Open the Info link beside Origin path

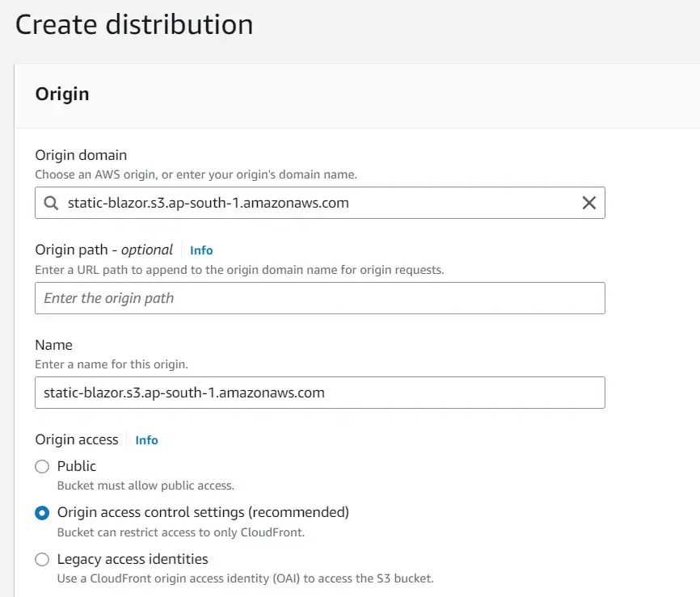pos(200,250)
